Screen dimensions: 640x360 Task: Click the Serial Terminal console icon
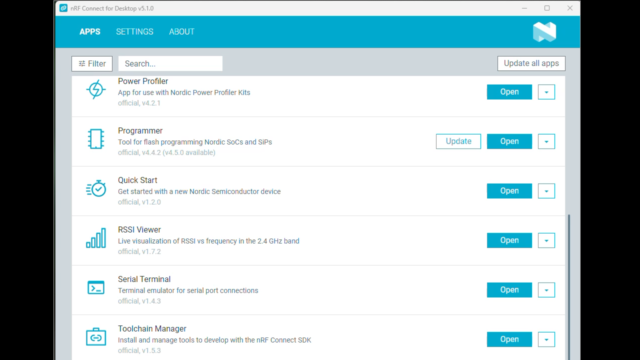pyautogui.click(x=96, y=288)
